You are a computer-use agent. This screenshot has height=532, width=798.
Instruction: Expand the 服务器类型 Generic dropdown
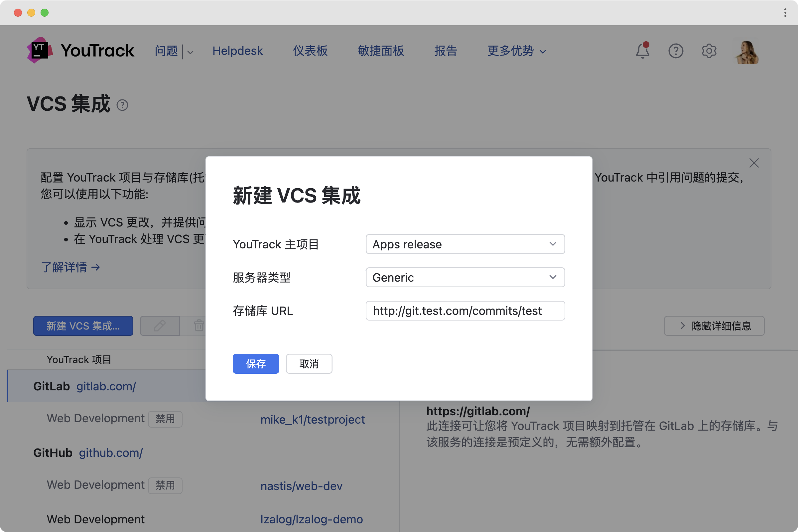(x=465, y=277)
